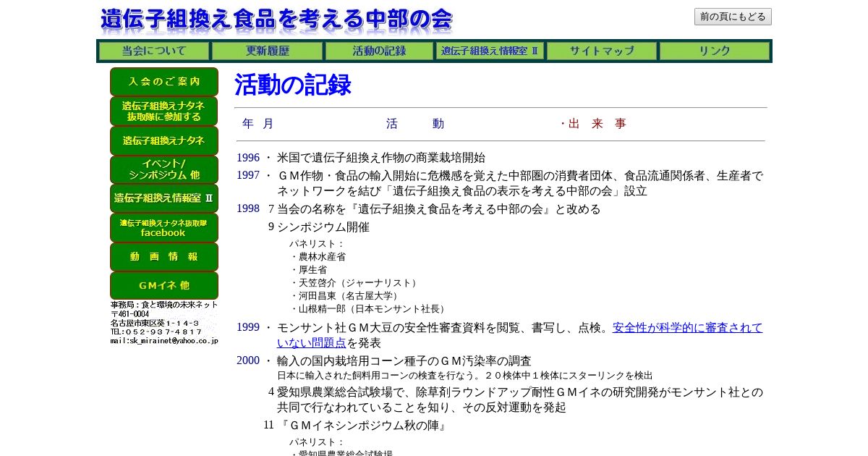Screen dimensions: 868x456
Task: Click the 年 月 column header
Action: click(258, 124)
